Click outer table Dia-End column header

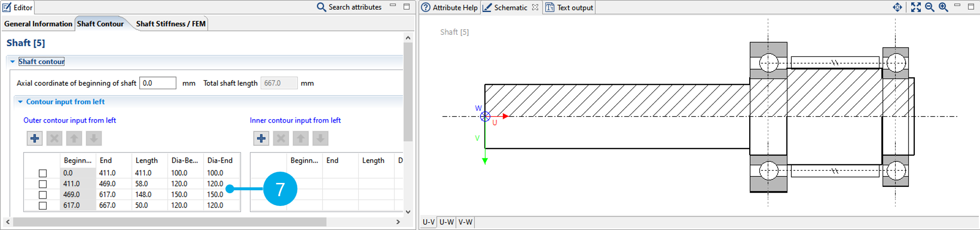(221, 160)
